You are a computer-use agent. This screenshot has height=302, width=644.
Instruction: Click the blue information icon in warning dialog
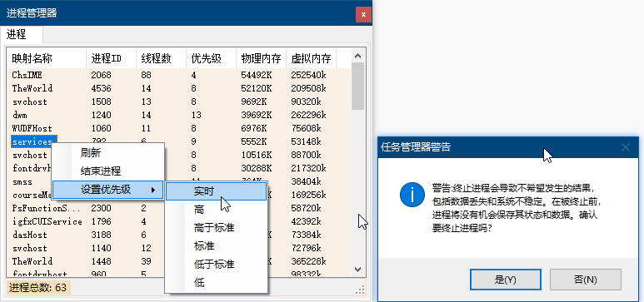point(412,195)
